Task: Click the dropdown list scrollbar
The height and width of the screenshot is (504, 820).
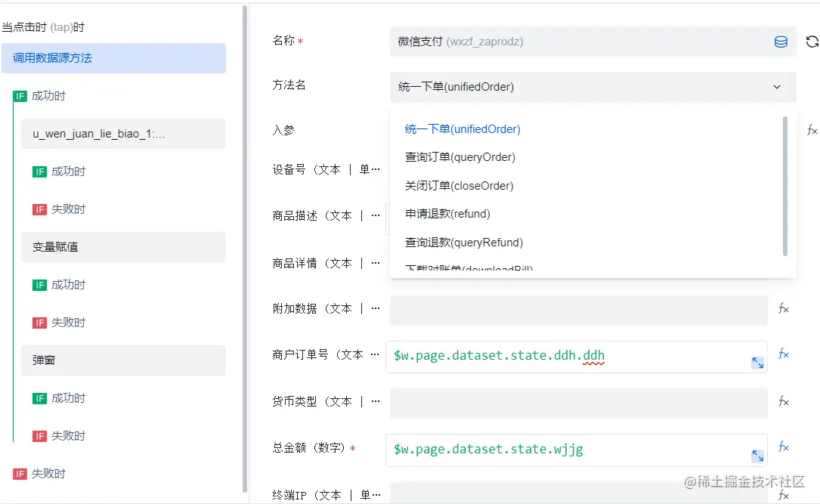Action: pos(786,186)
